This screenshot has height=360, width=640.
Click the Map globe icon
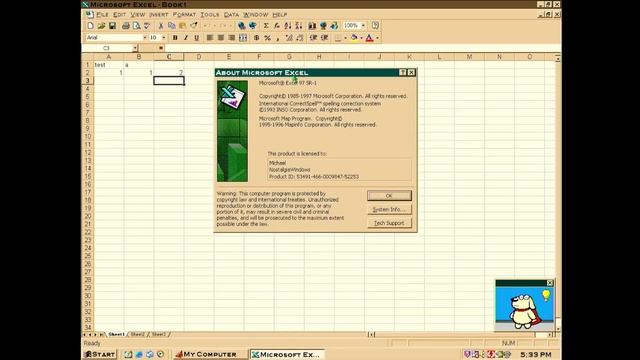[x=323, y=26]
